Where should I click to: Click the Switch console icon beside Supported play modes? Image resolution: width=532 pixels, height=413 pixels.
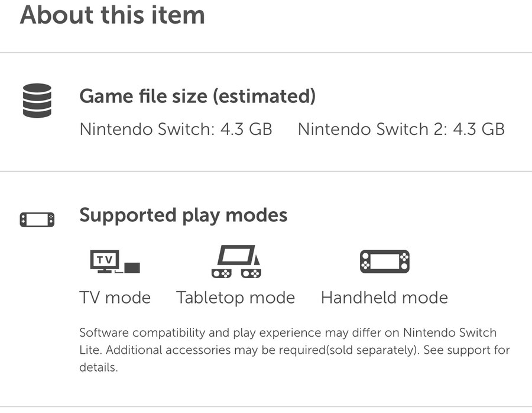[x=37, y=220]
